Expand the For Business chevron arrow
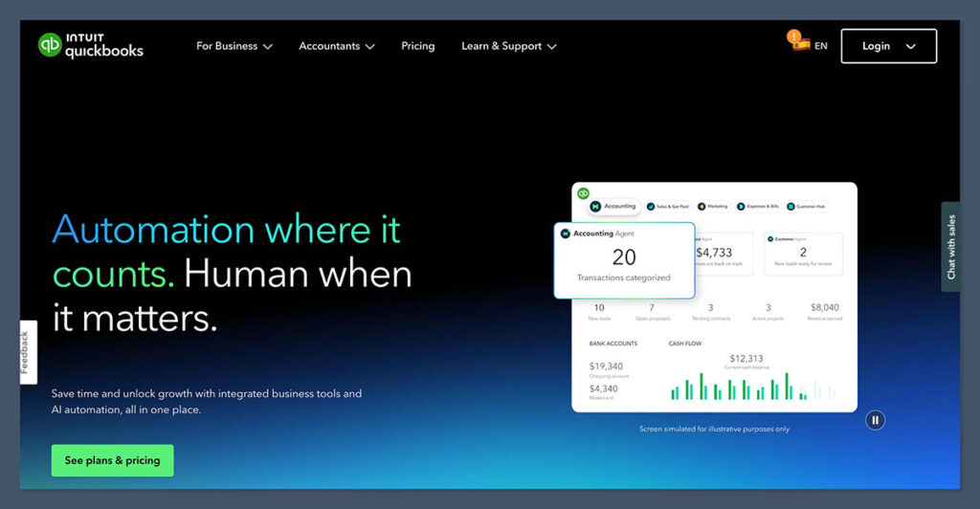980x509 pixels. (x=268, y=47)
